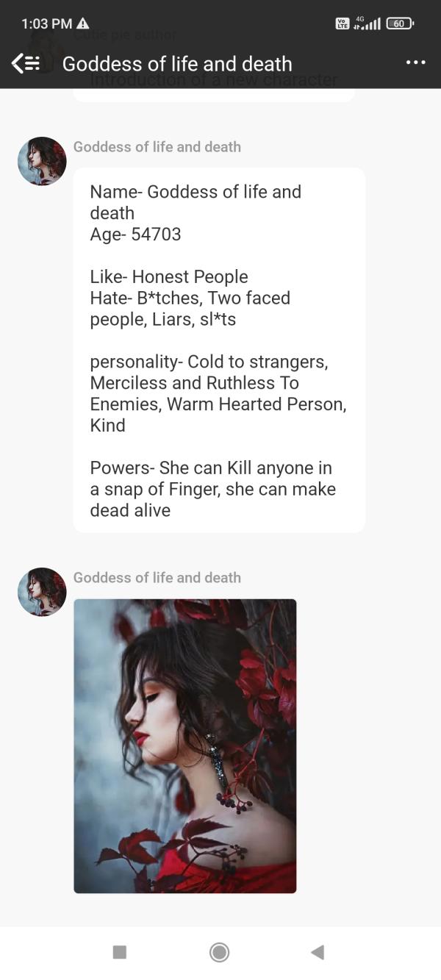The width and height of the screenshot is (441, 980).
Task: Tap the 'Age- 54703' line in message
Action: [x=135, y=235]
